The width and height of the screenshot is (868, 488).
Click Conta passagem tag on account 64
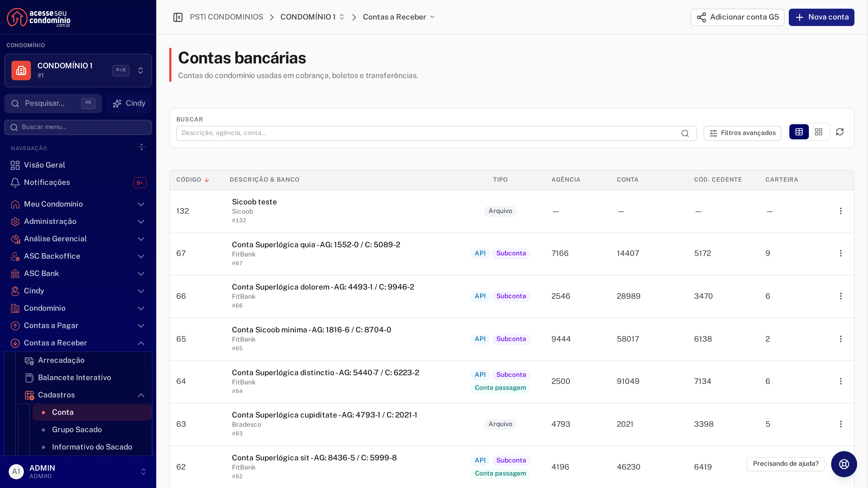pos(500,388)
